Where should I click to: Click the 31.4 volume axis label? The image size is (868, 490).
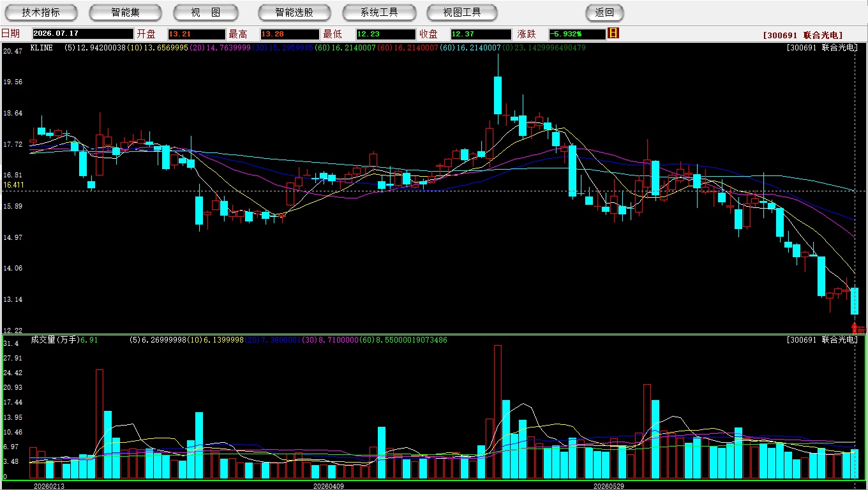pos(11,343)
